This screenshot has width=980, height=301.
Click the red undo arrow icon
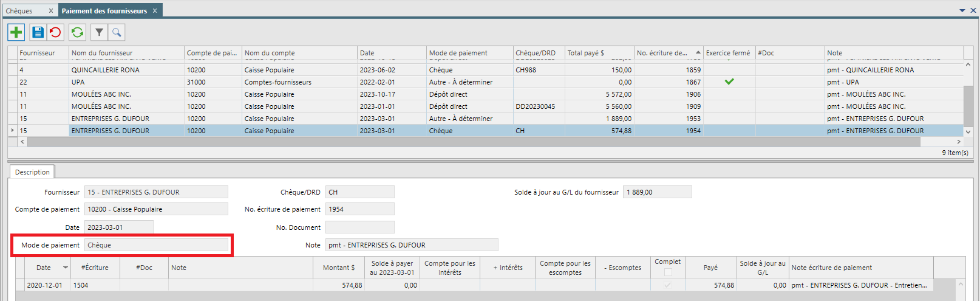[x=55, y=32]
